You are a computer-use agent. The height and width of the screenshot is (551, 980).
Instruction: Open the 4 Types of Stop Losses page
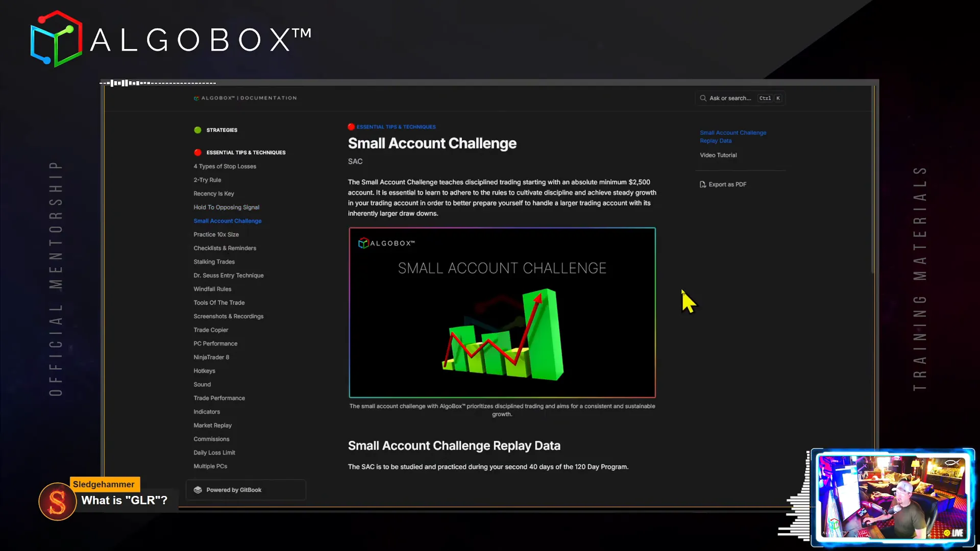click(225, 166)
